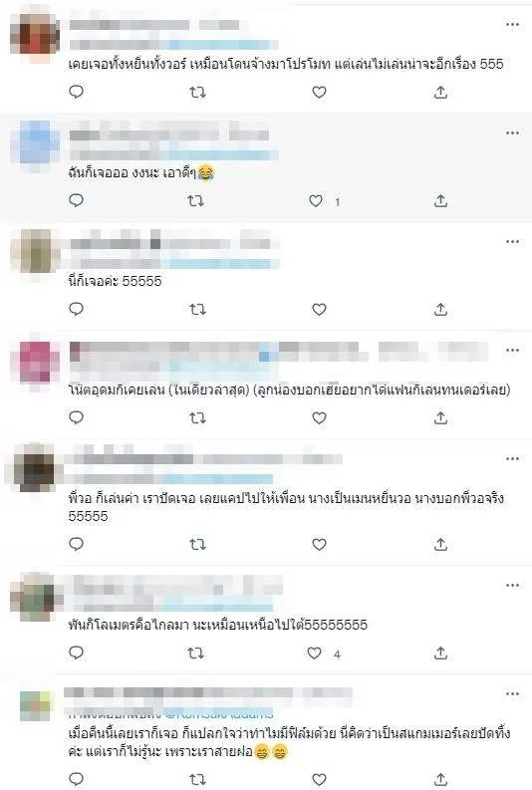532x790 pixels.
Task: Open three-dot menu on นี่ก็เจอค่ะ tweet
Action: click(512, 241)
